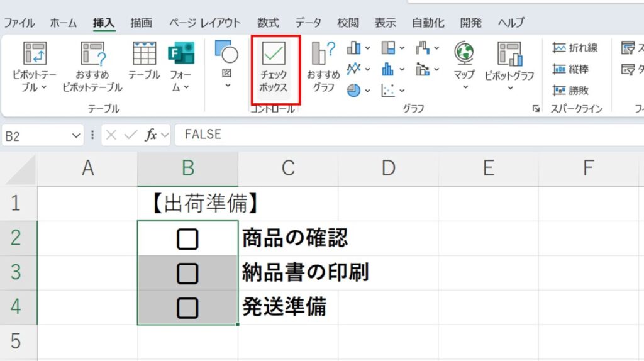Click the formula bar enter checkmark icon
The image size is (644, 361).
tap(131, 135)
